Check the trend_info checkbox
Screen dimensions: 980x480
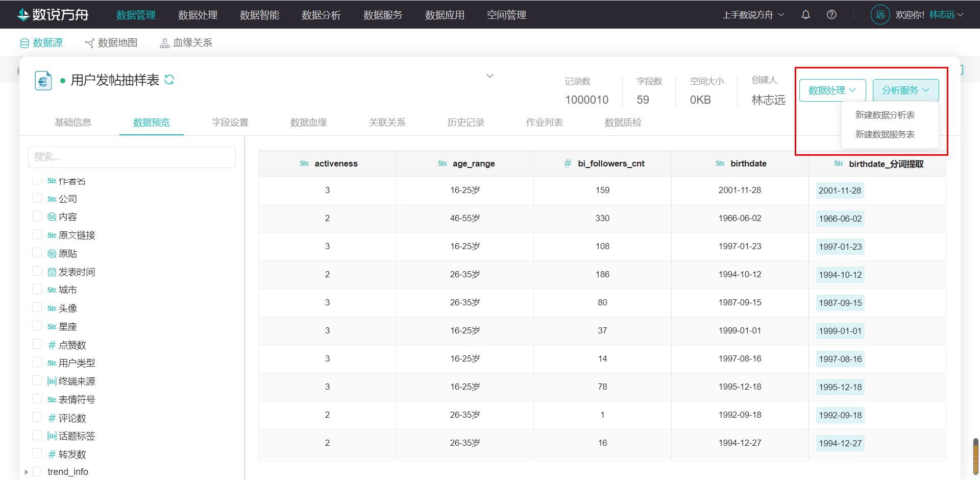point(37,471)
